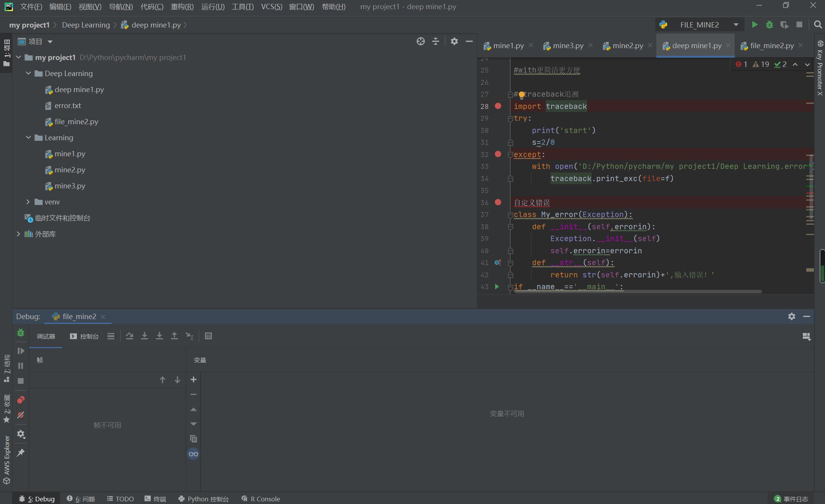This screenshot has height=504, width=825.
Task: Collapse my project1 root folder
Action: click(18, 57)
